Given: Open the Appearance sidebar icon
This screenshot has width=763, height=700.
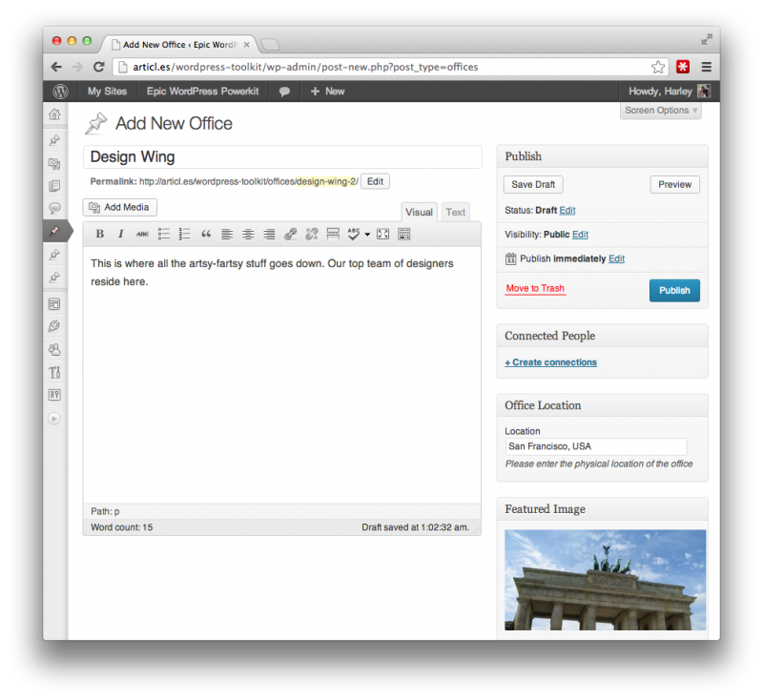Looking at the screenshot, I should point(54,304).
